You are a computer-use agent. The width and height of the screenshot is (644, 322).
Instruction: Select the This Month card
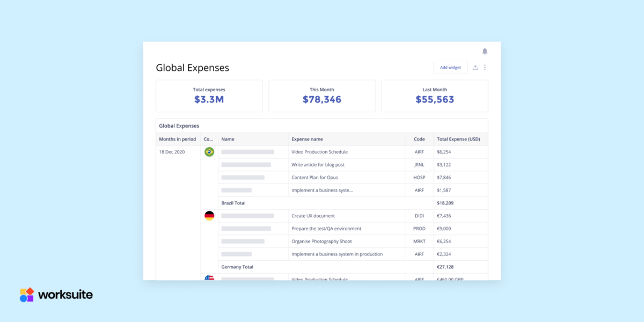(321, 96)
